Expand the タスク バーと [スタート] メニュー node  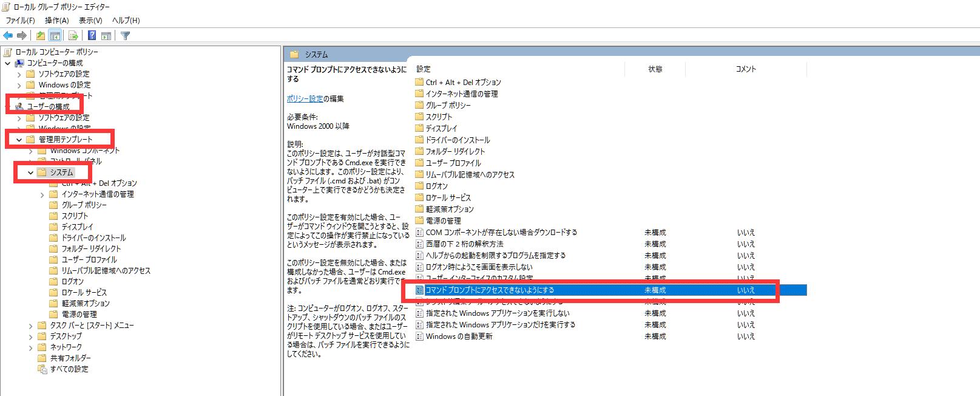(31, 326)
